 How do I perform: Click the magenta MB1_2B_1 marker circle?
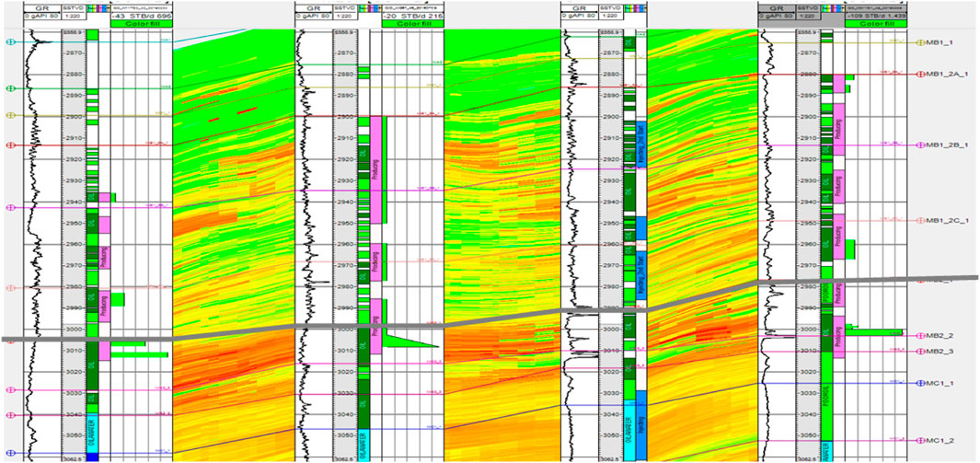pyautogui.click(x=920, y=145)
